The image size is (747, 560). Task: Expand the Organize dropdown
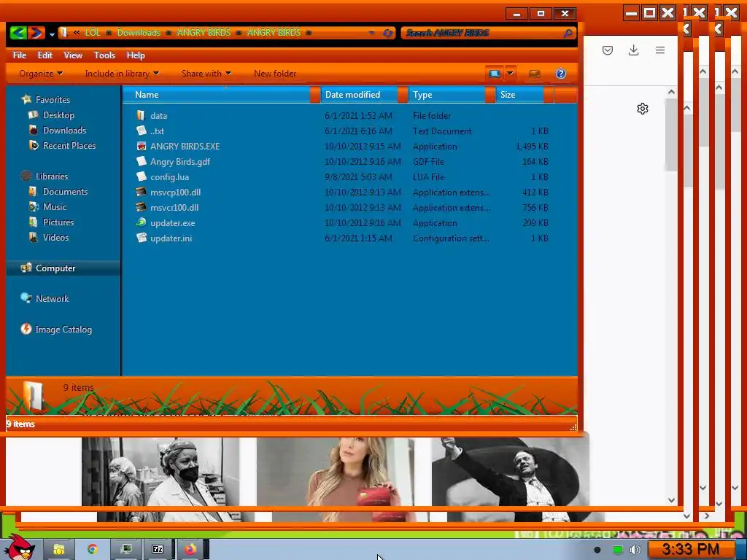pyautogui.click(x=41, y=74)
